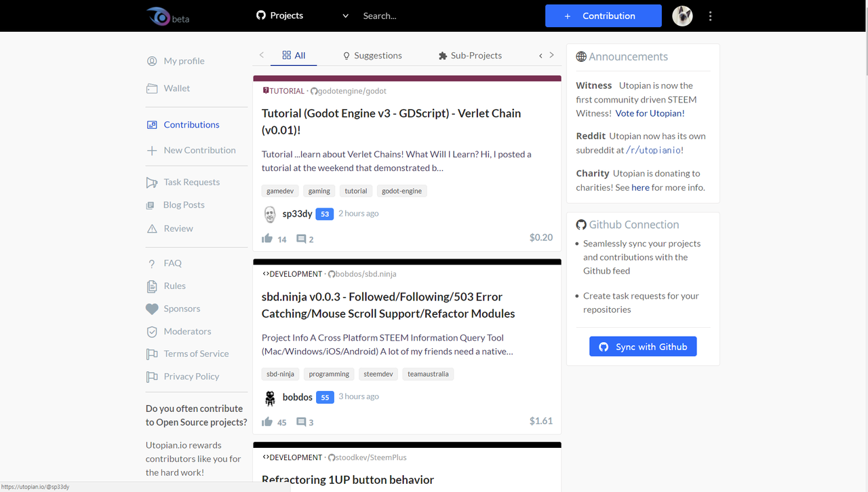
Task: Open comments on the sbd.ninja post
Action: (x=302, y=422)
